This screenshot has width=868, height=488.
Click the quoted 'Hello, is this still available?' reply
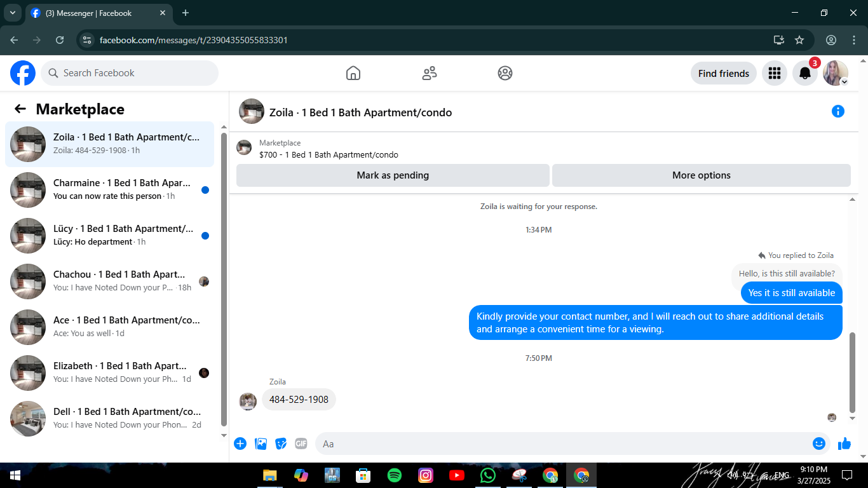[x=787, y=273]
